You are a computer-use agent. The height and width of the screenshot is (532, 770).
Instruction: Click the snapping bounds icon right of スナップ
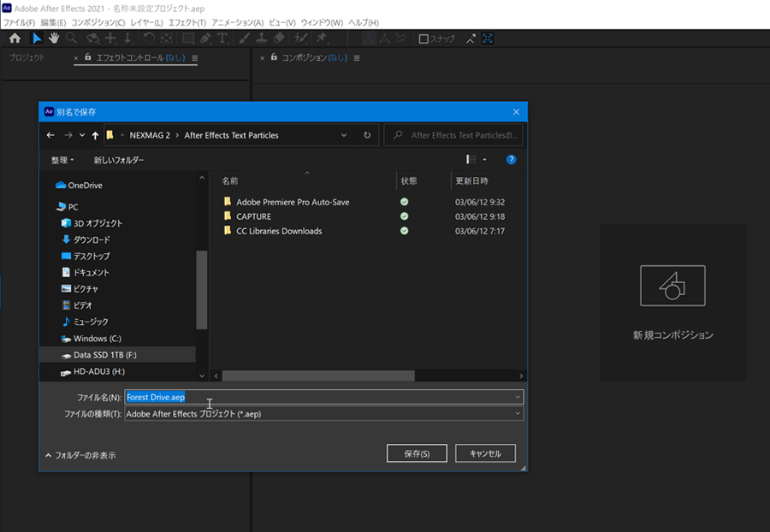(488, 38)
